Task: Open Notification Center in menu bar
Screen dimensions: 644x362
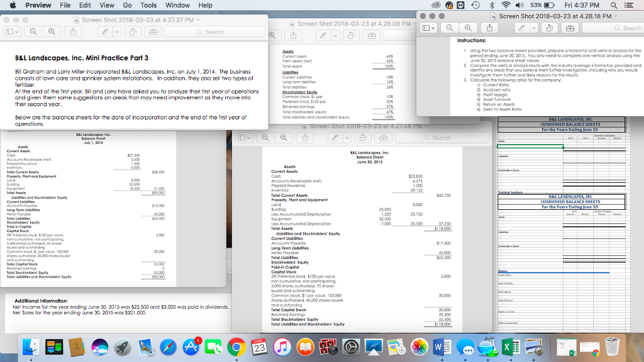Action: pyautogui.click(x=629, y=5)
